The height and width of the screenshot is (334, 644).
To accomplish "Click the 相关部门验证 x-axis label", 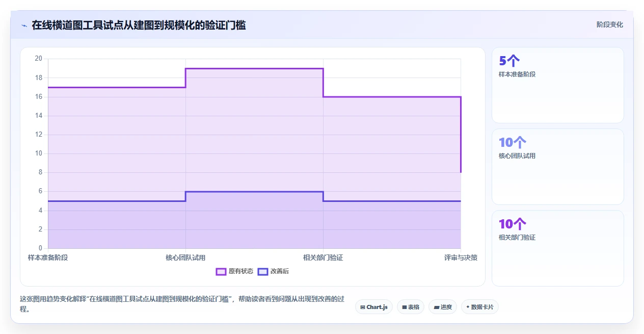I will coord(323,258).
